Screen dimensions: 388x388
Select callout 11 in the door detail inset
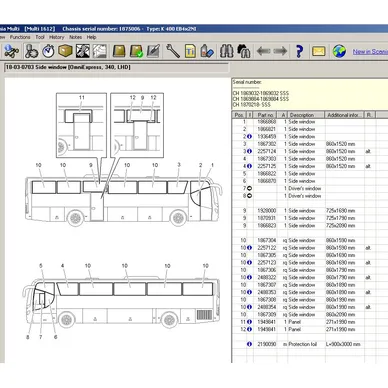[x=82, y=98]
